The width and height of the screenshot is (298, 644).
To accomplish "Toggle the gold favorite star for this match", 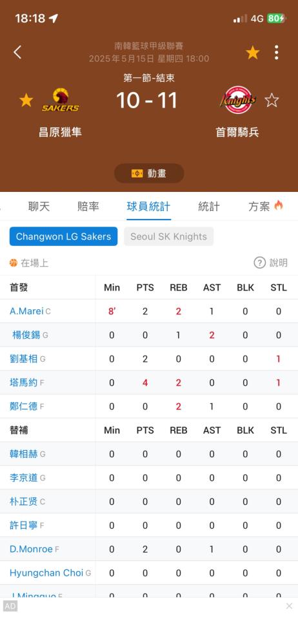I will (x=253, y=53).
